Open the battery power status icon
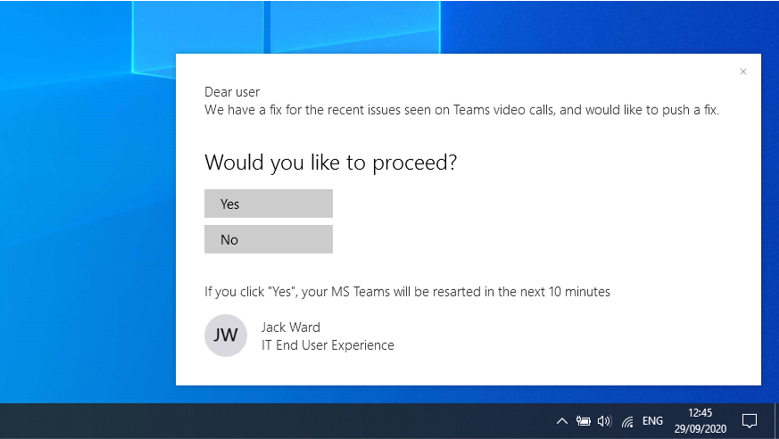779x439 pixels. pyautogui.click(x=583, y=421)
